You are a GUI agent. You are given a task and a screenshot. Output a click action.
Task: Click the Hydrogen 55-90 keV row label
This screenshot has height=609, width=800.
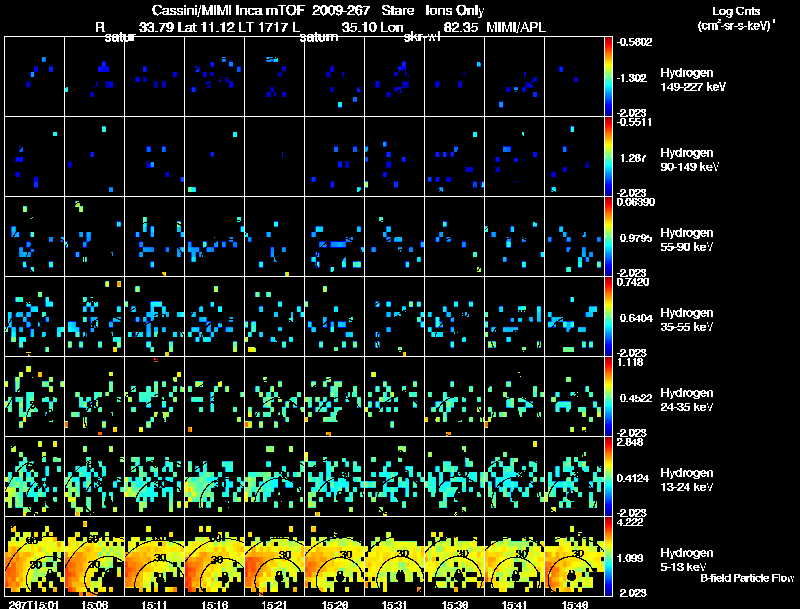tap(687, 240)
